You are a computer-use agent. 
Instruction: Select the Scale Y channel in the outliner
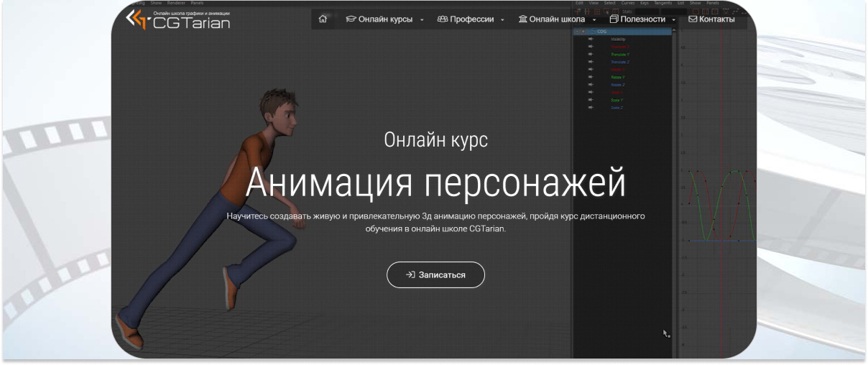pyautogui.click(x=617, y=100)
